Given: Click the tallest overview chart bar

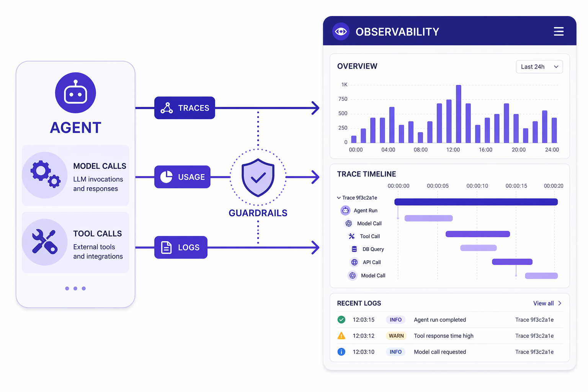Looking at the screenshot, I should pos(459,114).
